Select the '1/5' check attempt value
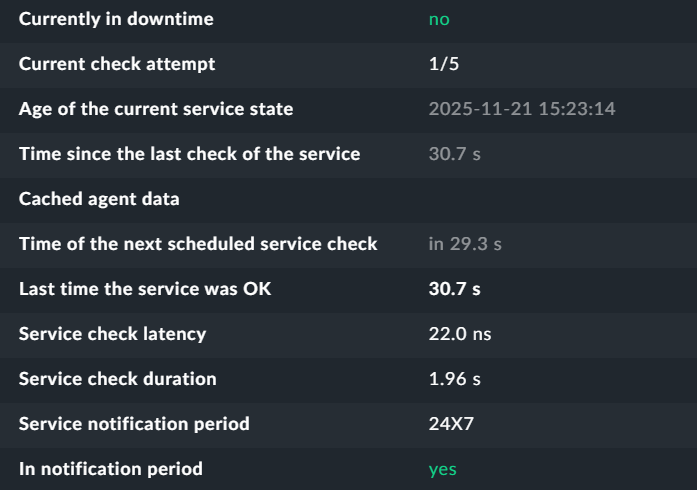This screenshot has height=490, width=697. pos(444,64)
